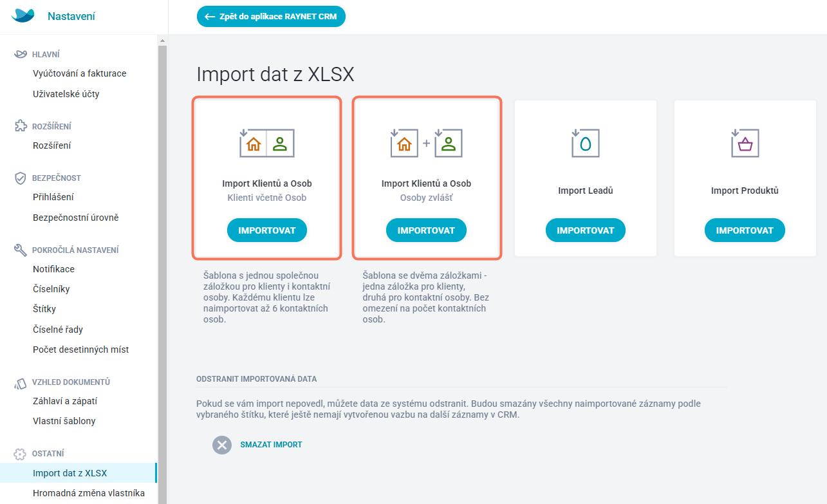The width and height of the screenshot is (827, 504).
Task: Click the gray X icon beside Smazat import
Action: [222, 445]
